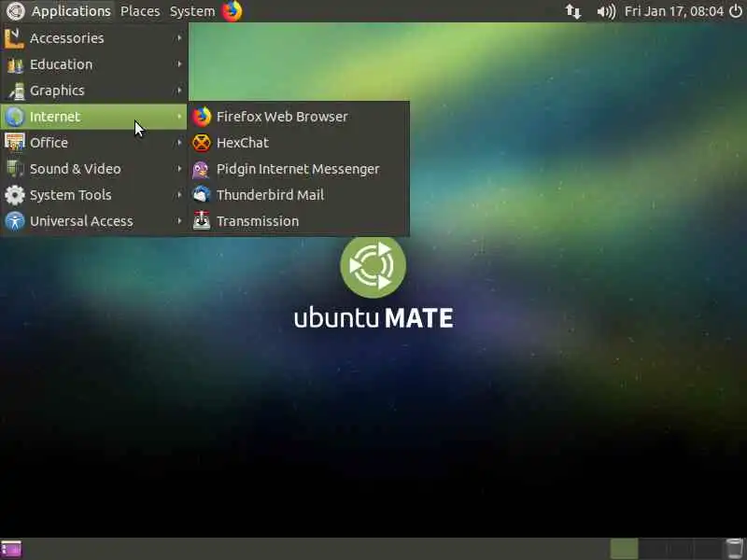The width and height of the screenshot is (747, 560).
Task: Click the Graphics category icon
Action: (x=15, y=91)
